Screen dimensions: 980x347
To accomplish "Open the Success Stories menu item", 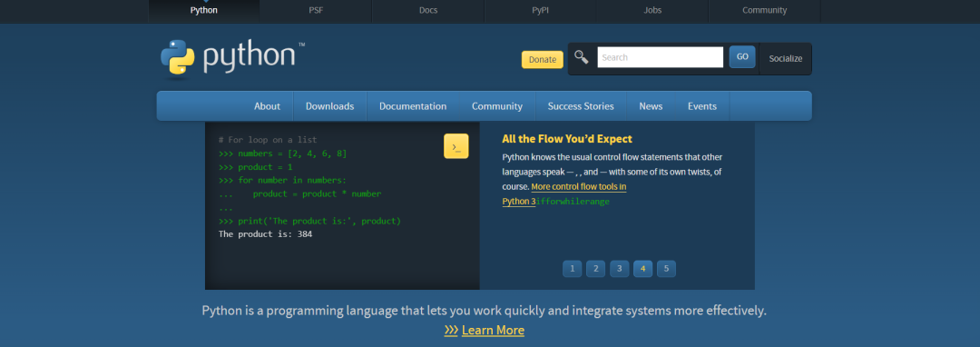I will pos(581,106).
